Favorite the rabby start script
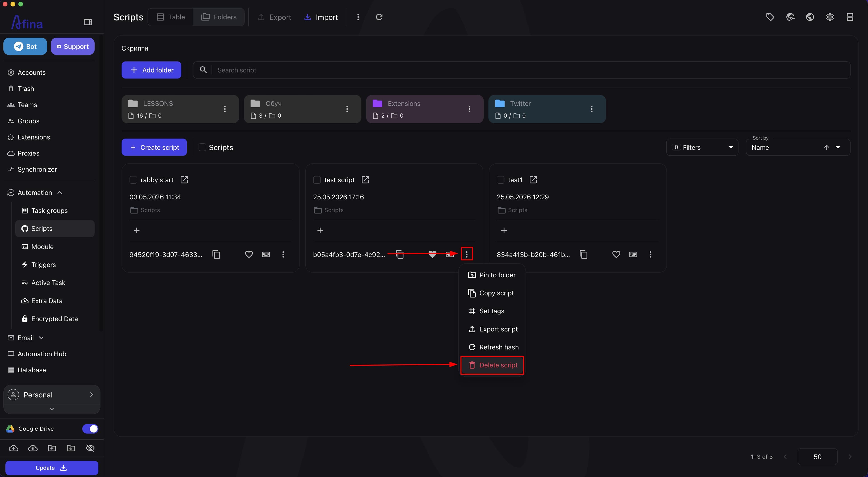868x477 pixels. point(249,255)
